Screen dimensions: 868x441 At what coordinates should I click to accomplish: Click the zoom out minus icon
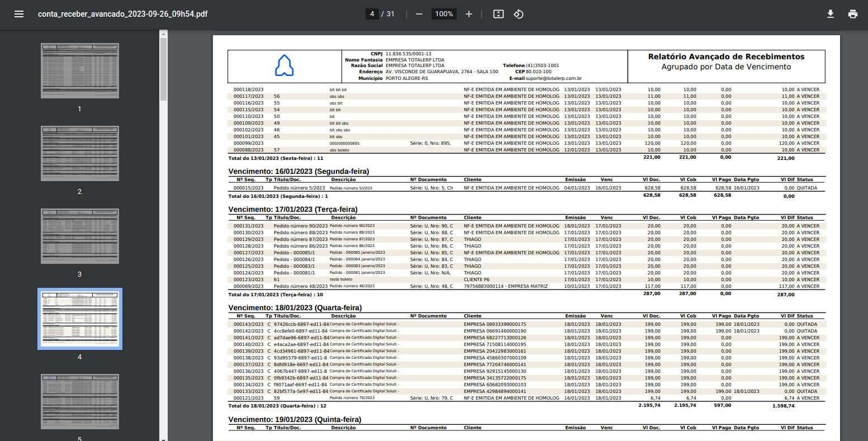point(419,14)
